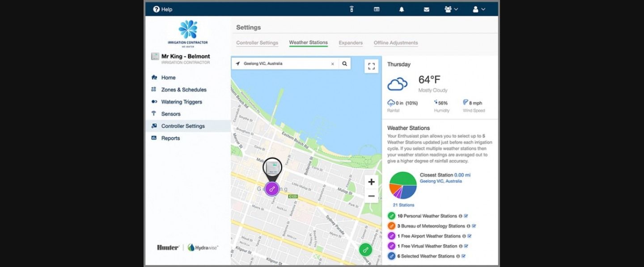The width and height of the screenshot is (644, 267).
Task: Open the remote control icon in top bar
Action: 352,9
